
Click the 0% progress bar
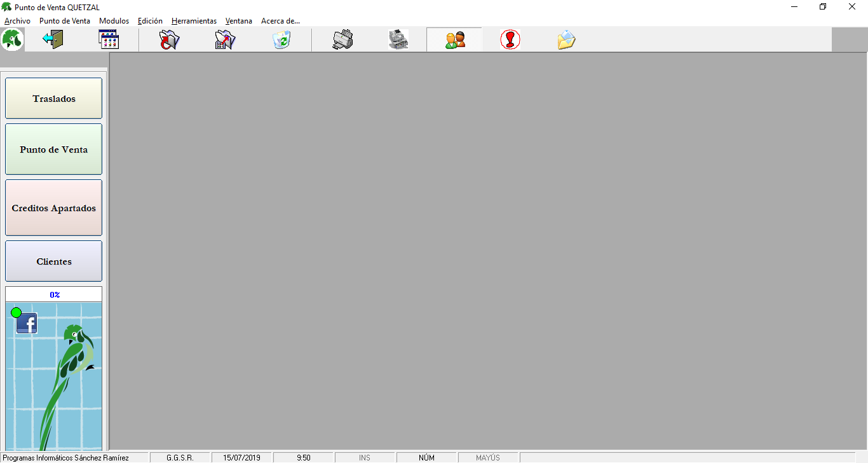pos(54,294)
